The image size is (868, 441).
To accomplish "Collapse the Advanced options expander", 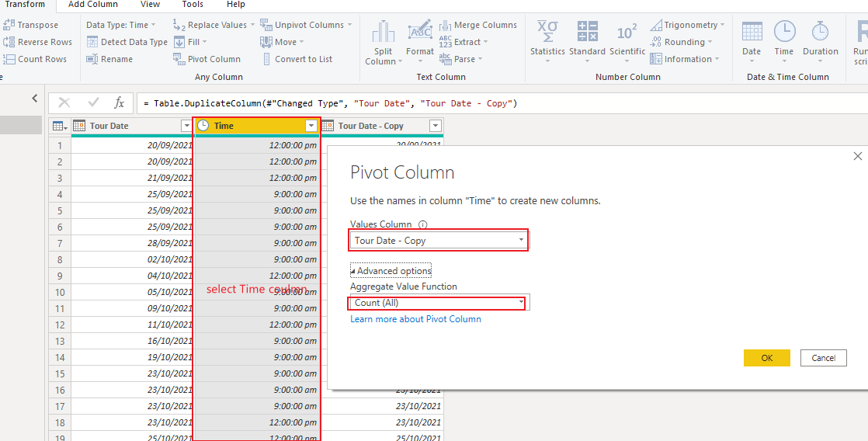I will (391, 270).
